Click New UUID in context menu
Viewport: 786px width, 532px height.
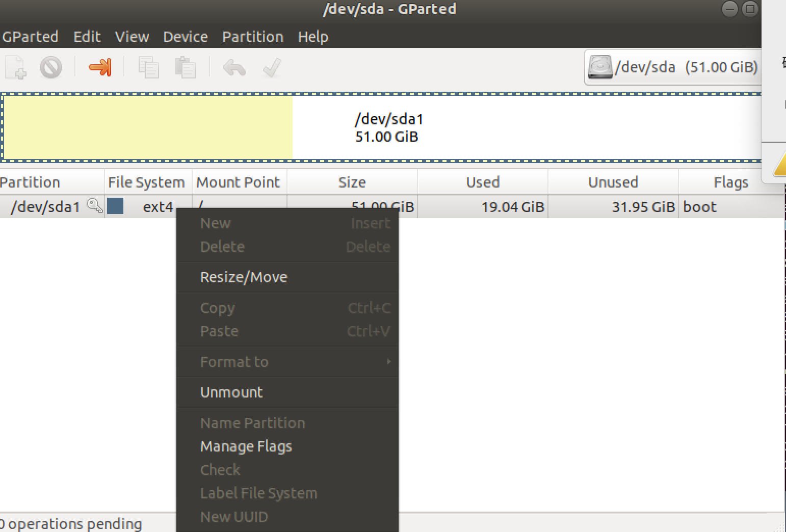287,517
